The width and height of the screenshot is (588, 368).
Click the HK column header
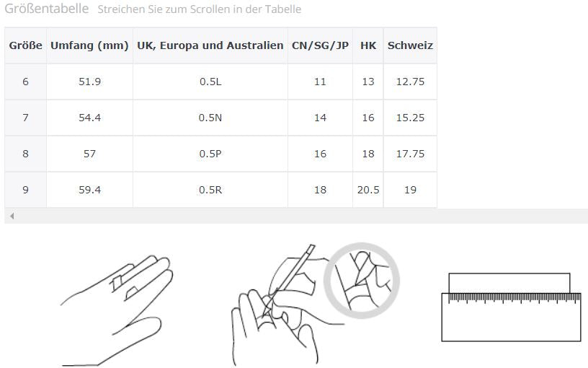coord(368,45)
